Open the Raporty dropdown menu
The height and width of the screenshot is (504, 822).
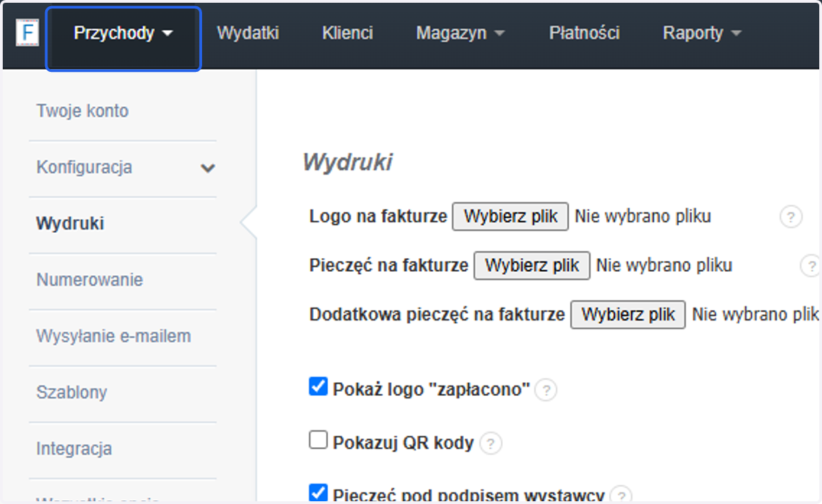702,33
